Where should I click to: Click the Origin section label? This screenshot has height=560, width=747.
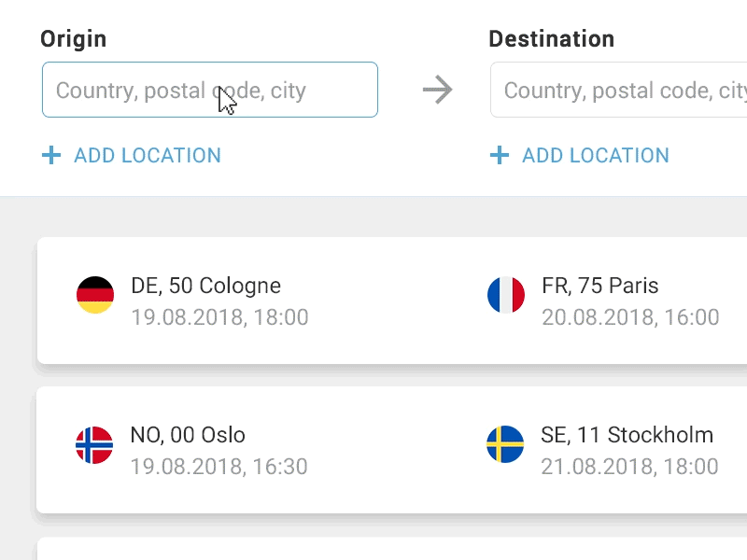click(75, 38)
